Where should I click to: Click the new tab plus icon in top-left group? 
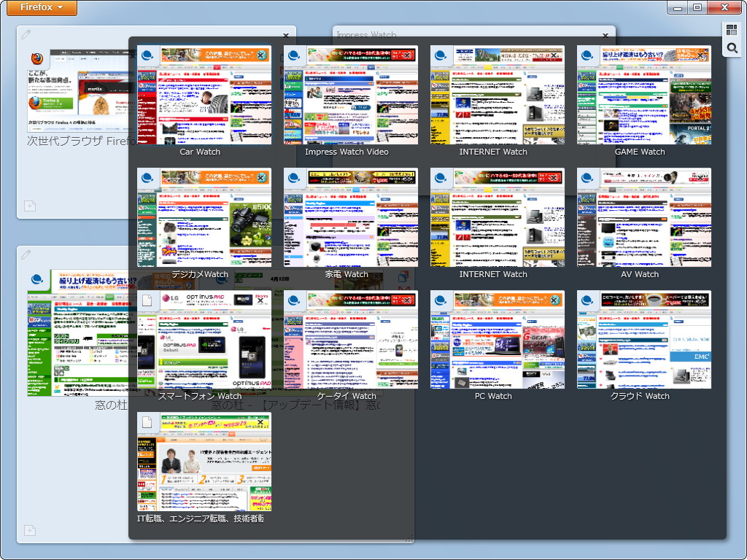(x=30, y=206)
